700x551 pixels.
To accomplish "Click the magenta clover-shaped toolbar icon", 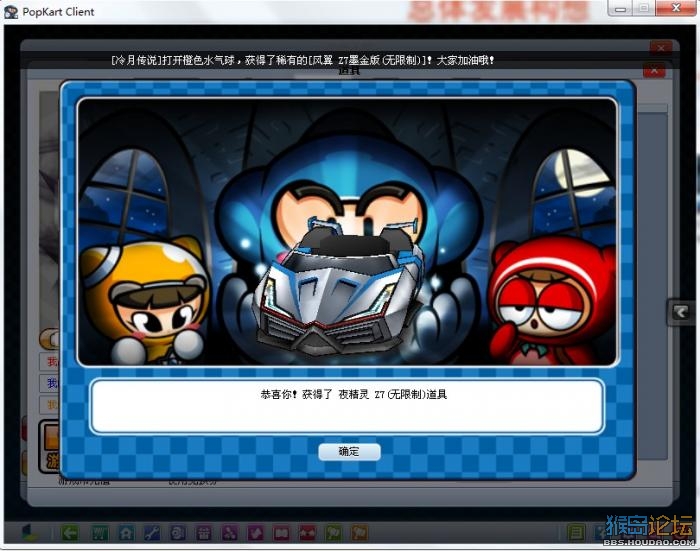I will 229,533.
